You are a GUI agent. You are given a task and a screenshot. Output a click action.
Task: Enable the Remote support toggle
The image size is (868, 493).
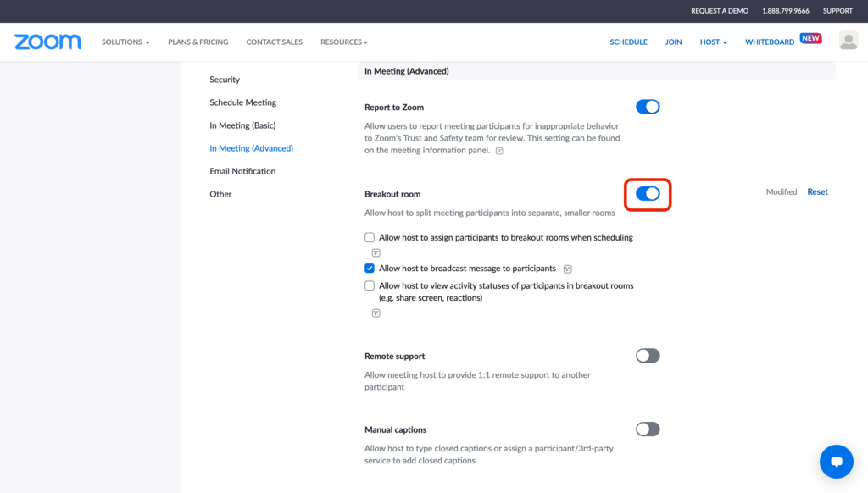[648, 356]
